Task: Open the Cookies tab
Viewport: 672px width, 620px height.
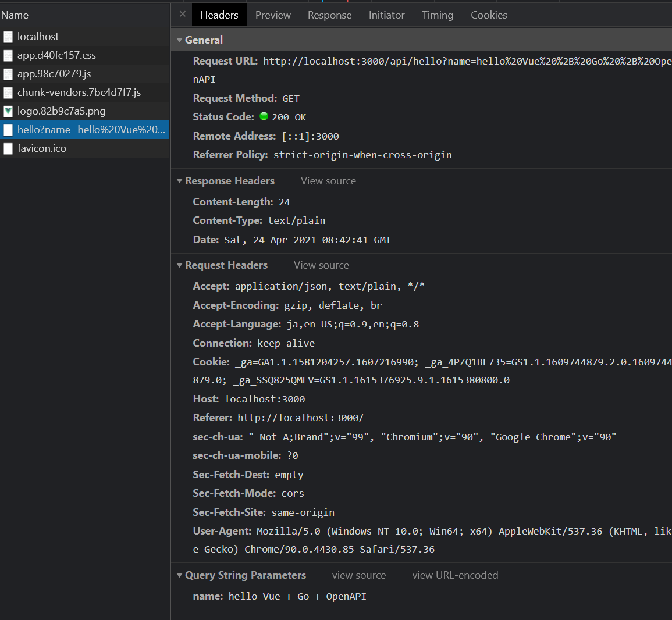Action: (x=489, y=15)
